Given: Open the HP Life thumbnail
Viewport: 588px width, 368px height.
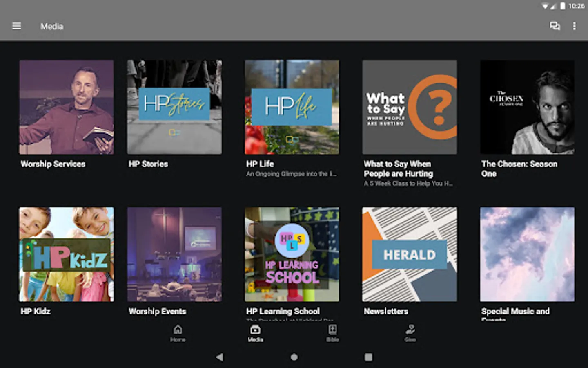Looking at the screenshot, I should (292, 107).
